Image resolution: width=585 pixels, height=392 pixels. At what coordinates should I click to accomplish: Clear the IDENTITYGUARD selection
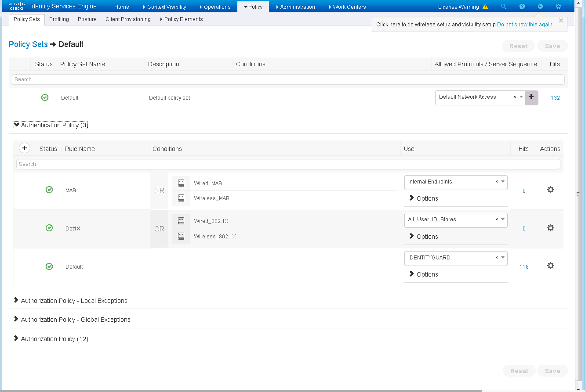[497, 258]
